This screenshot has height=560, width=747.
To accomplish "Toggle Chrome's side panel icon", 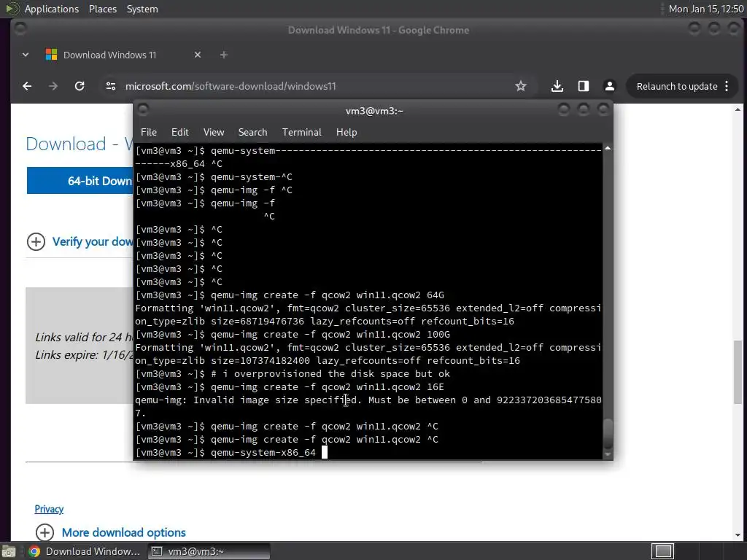I will [583, 86].
